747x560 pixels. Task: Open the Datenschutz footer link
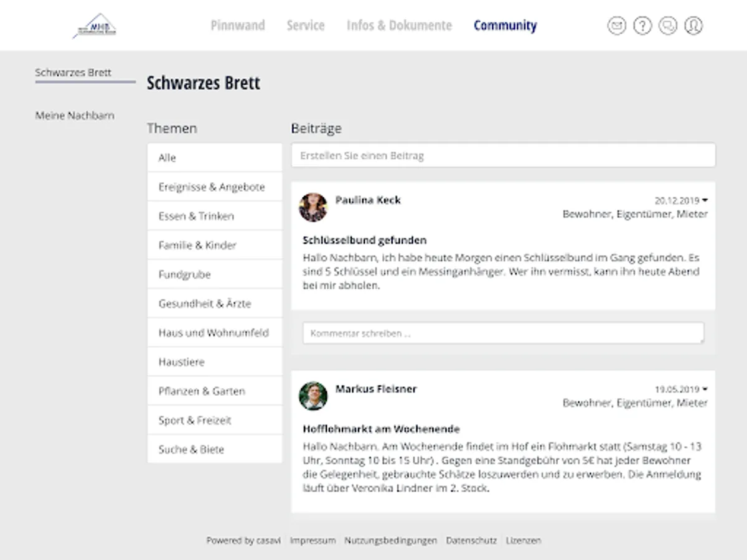(471, 541)
